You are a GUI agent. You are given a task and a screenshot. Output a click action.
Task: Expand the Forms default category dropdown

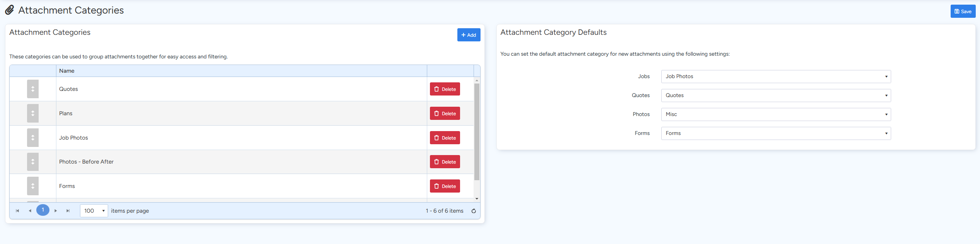(x=776, y=133)
